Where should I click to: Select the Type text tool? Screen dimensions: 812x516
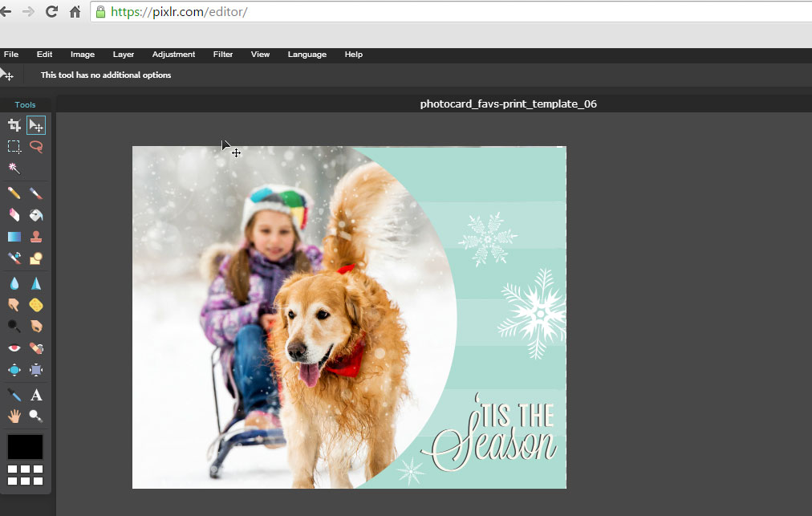(36, 395)
